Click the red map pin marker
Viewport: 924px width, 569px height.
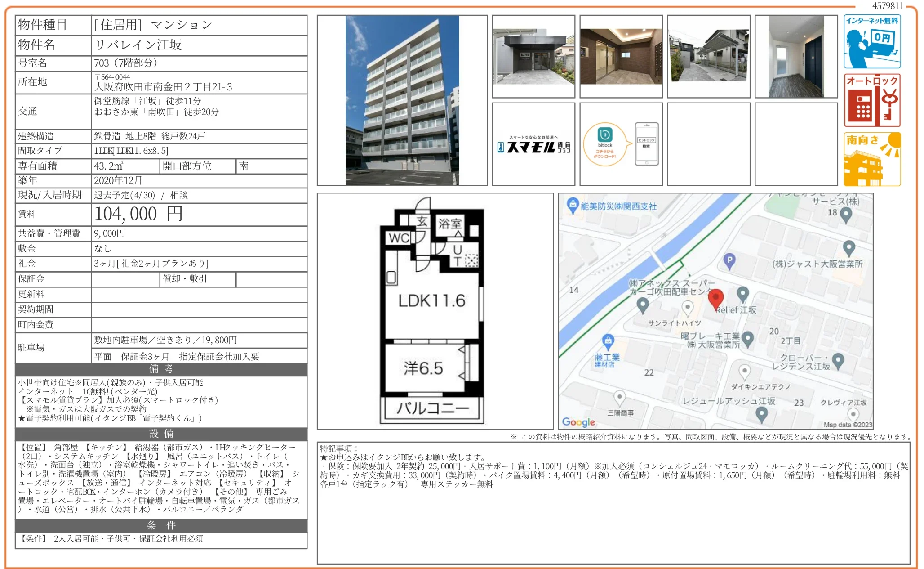tap(715, 298)
